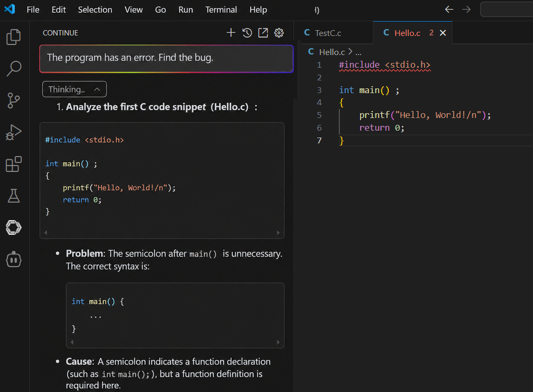Open the Go menu
This screenshot has height=392, width=533.
[160, 10]
